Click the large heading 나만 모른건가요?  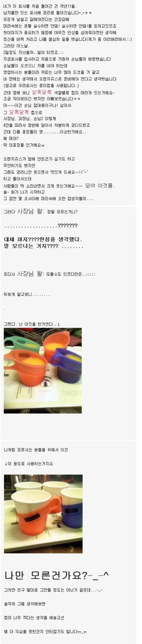pyautogui.click(x=56, y=575)
